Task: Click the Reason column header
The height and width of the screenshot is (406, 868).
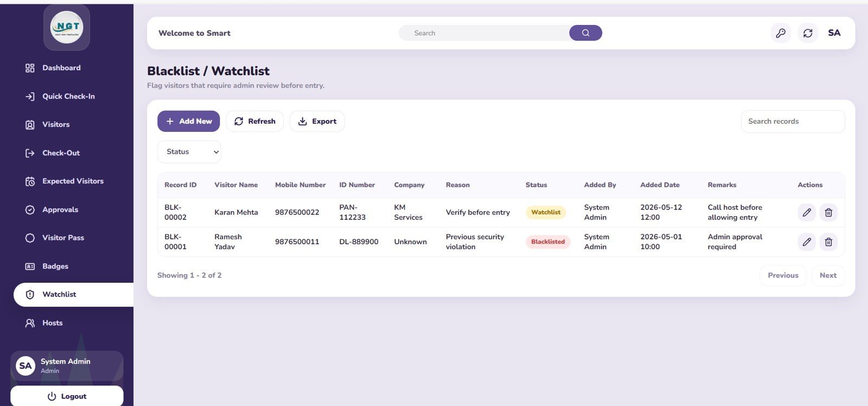Action: click(458, 185)
